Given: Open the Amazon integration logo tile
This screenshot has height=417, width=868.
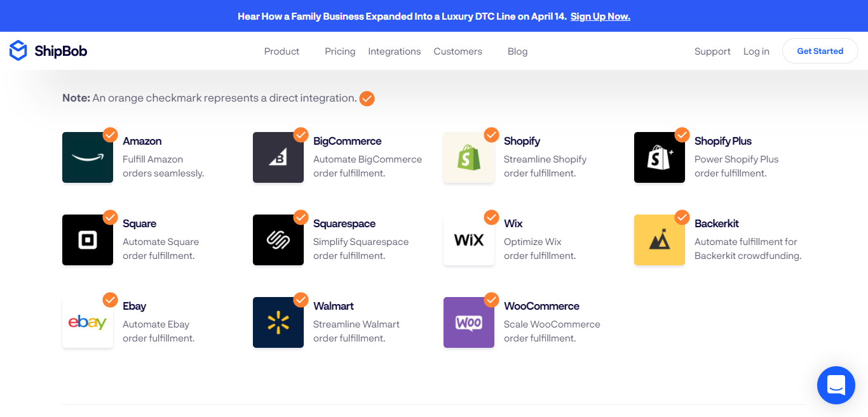Looking at the screenshot, I should point(88,157).
